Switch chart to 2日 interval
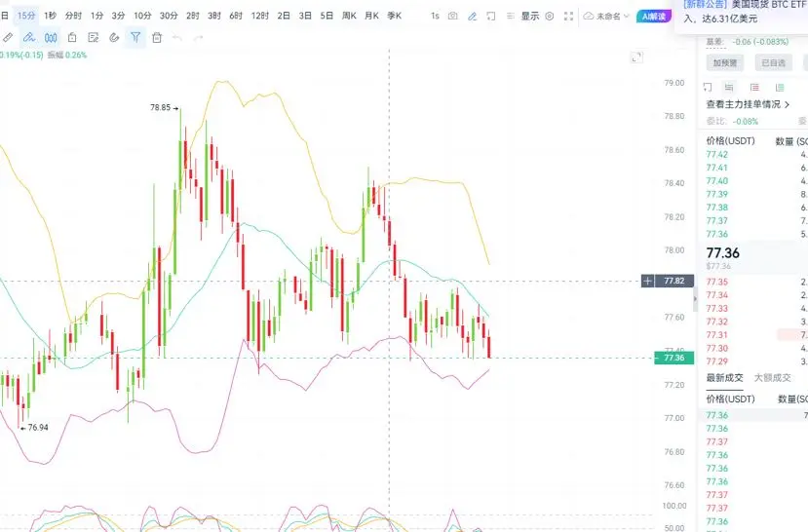Image resolution: width=808 pixels, height=532 pixels. pyautogui.click(x=284, y=16)
